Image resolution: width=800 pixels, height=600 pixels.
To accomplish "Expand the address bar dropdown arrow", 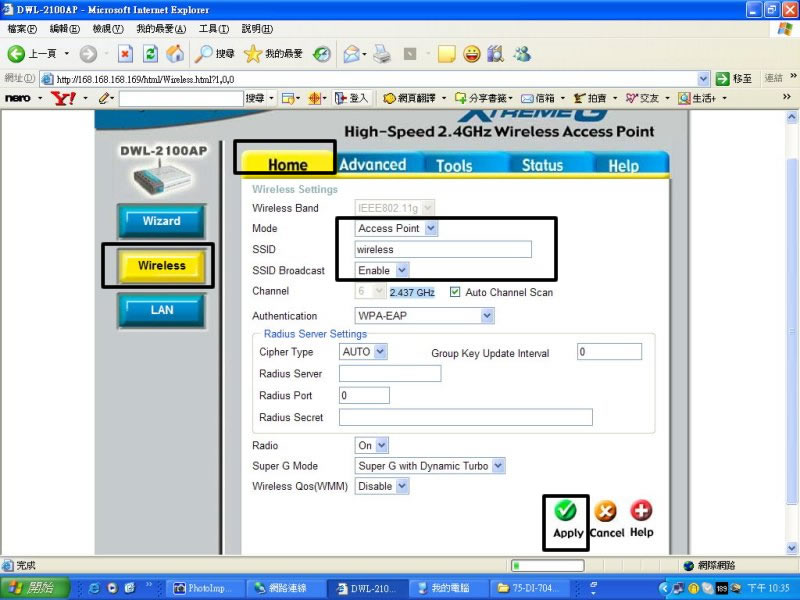I will coord(704,79).
